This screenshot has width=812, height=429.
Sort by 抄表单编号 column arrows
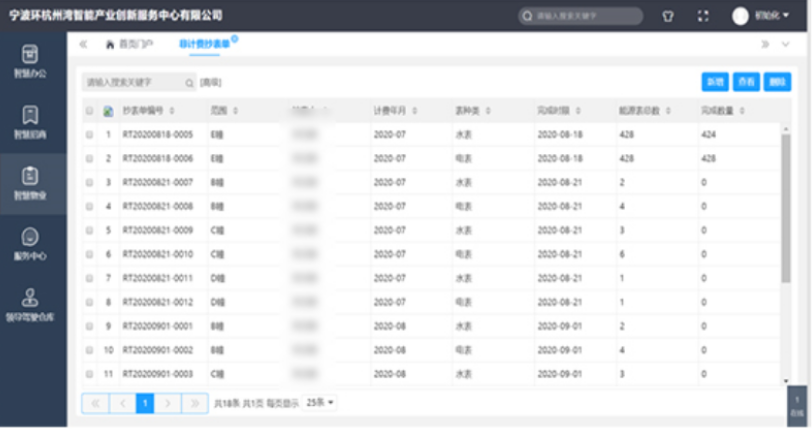[172, 111]
